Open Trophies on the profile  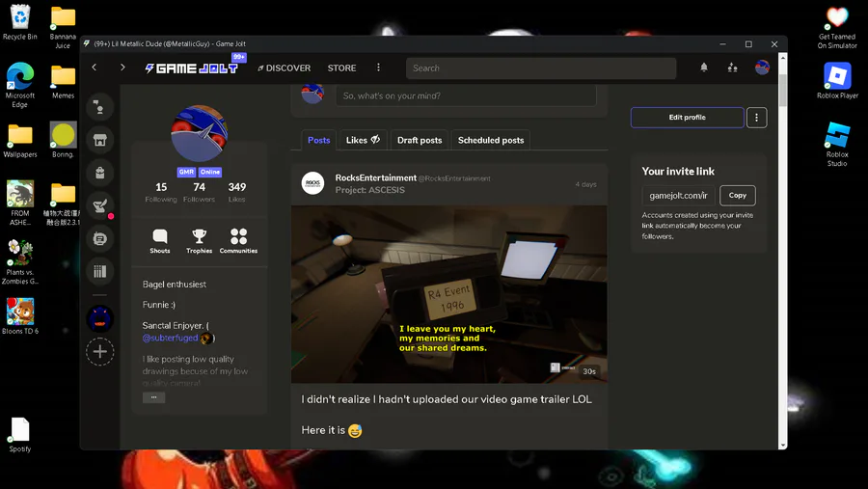coord(200,241)
